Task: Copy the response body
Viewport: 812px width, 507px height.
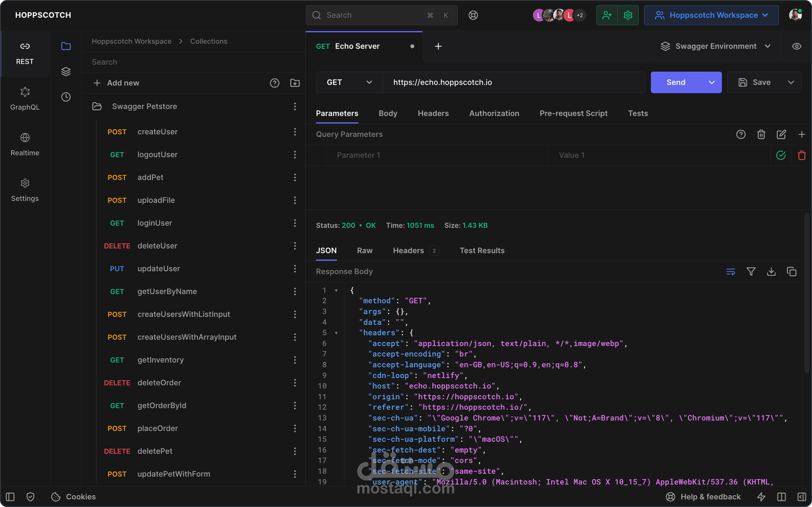Action: [792, 272]
